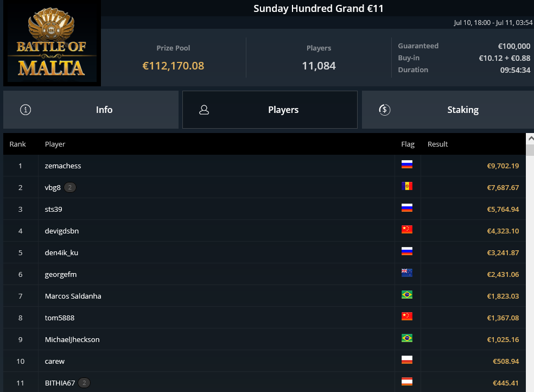Screen dimensions: 534x392
Task: Open player MichaelJheckson's row
Action: coord(264,339)
